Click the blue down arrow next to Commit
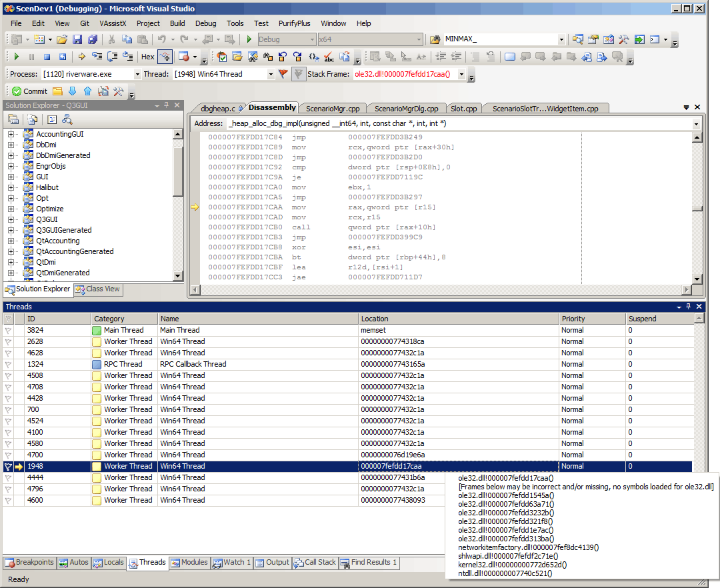Viewport: 720px width, 588px height. tap(72, 91)
